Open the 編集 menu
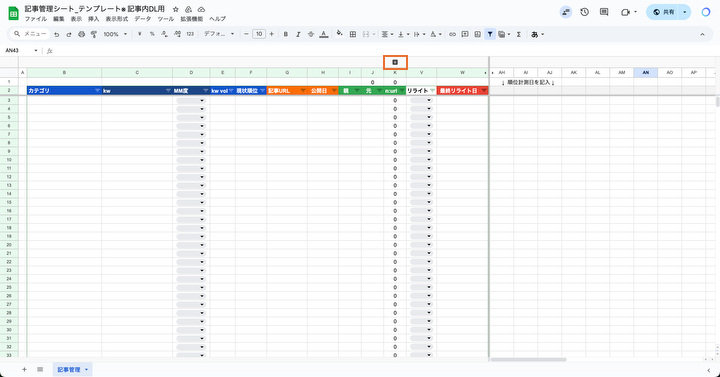 (59, 19)
